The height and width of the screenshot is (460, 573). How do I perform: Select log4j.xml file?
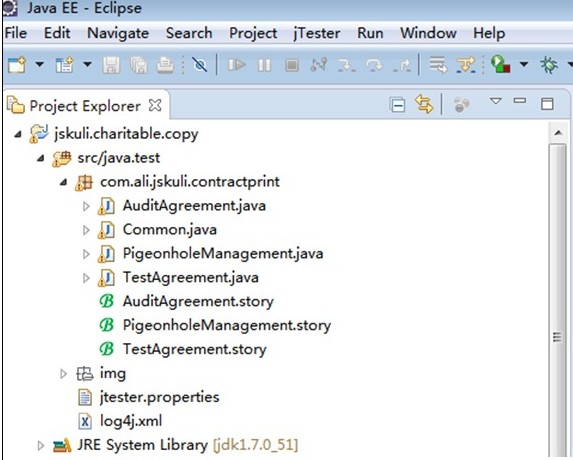click(x=131, y=421)
